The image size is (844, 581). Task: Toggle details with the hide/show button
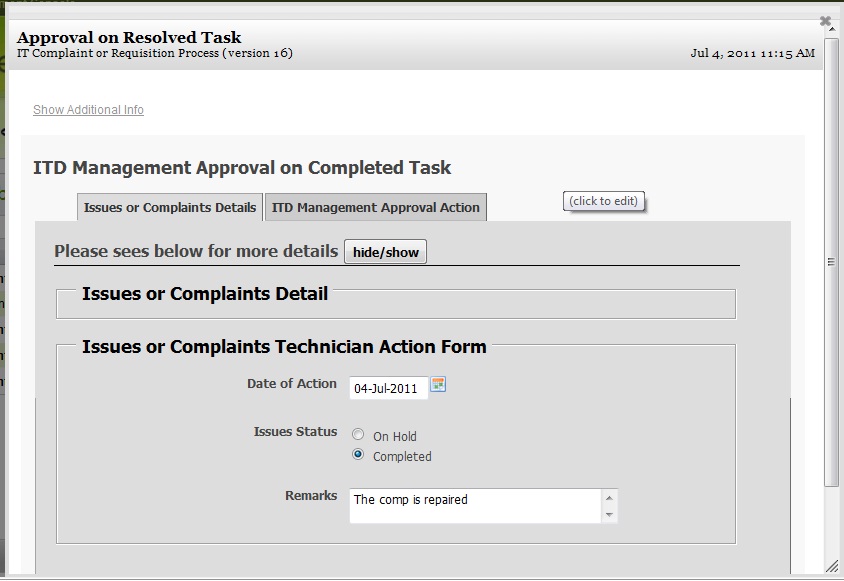pos(385,252)
